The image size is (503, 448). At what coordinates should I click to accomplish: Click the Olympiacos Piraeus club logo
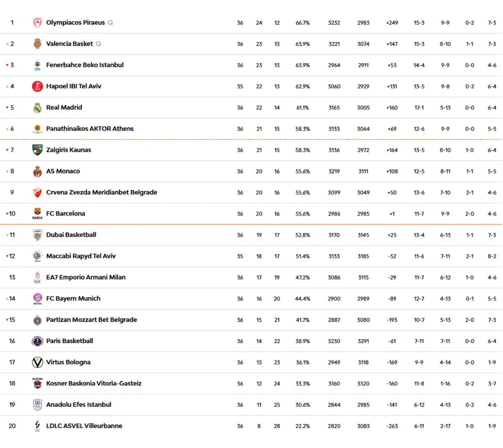(x=37, y=23)
